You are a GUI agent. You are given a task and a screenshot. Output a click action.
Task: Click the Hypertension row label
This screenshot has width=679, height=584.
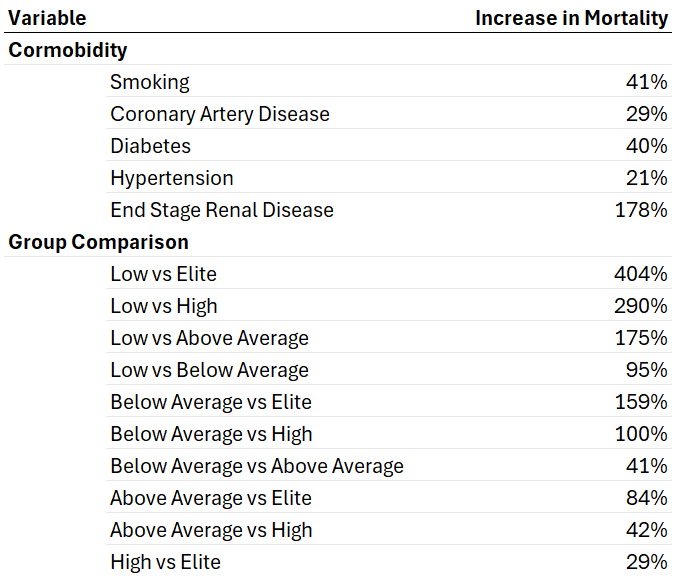click(x=172, y=178)
